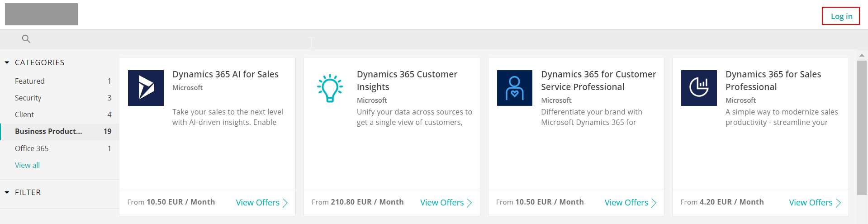Click the Customer Service Professional logo icon

click(515, 88)
